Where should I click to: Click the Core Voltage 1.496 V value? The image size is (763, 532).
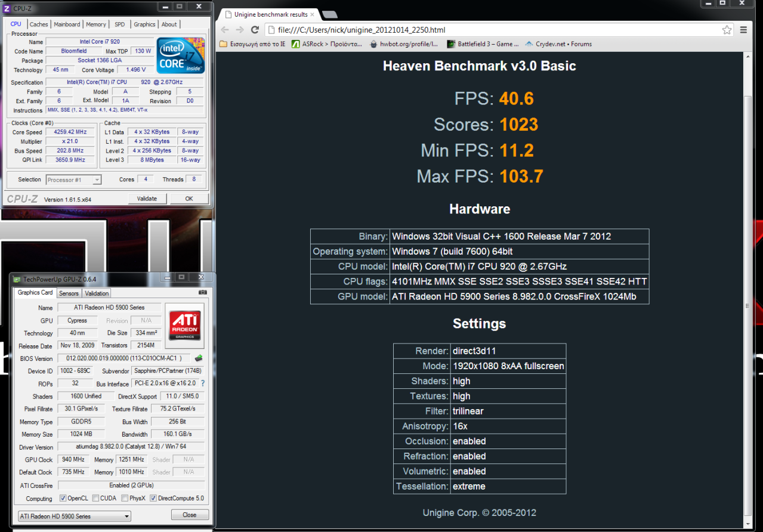[136, 70]
